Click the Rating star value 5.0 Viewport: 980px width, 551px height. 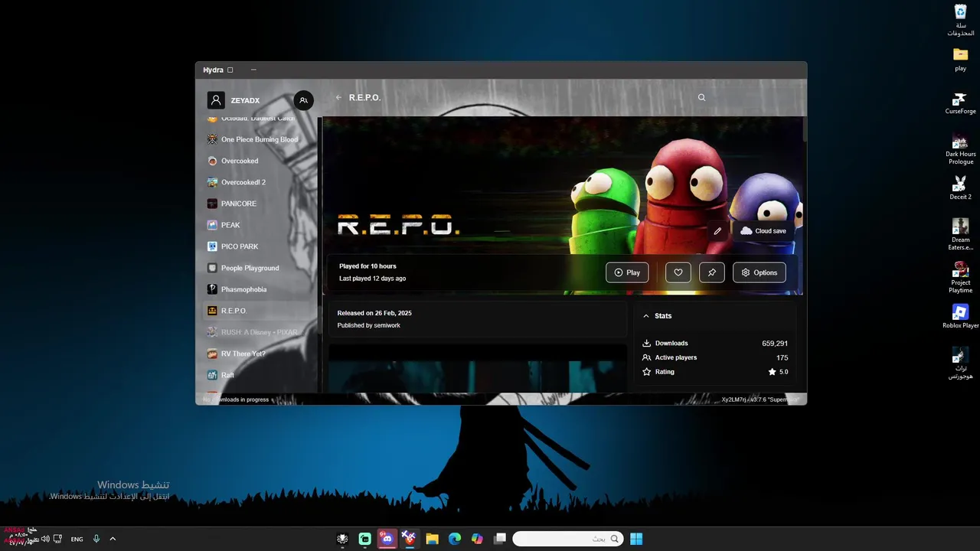click(x=778, y=372)
